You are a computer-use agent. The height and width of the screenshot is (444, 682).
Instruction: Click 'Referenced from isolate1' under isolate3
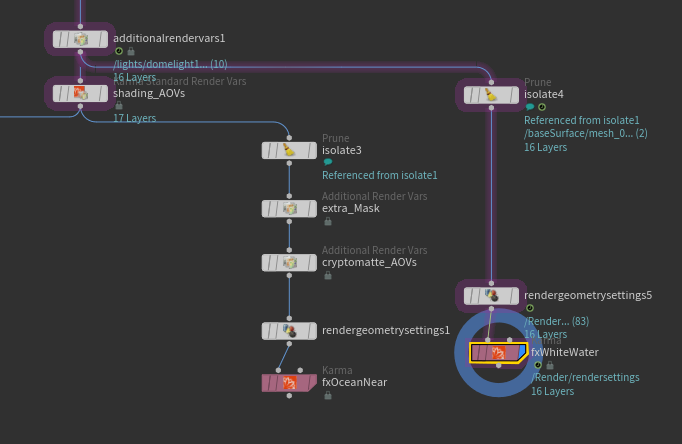(380, 175)
